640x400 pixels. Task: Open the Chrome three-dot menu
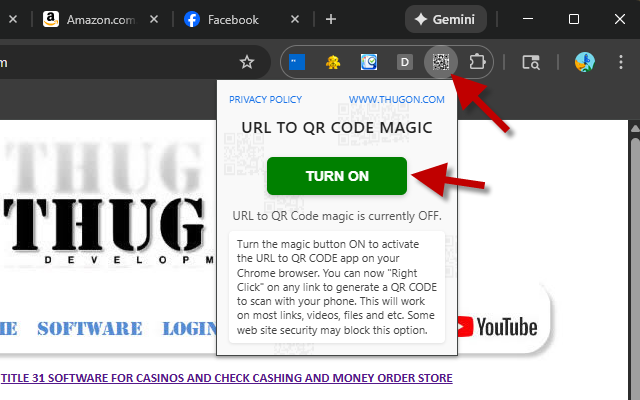coord(620,62)
